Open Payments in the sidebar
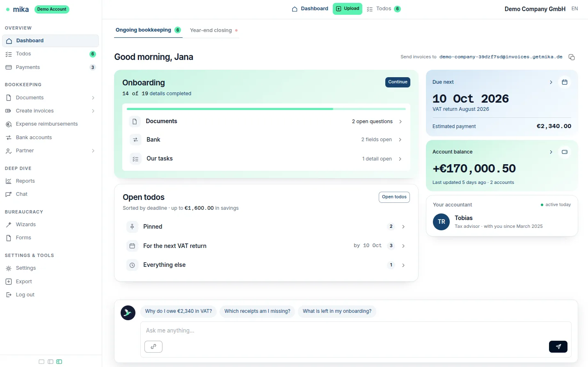 (50, 67)
